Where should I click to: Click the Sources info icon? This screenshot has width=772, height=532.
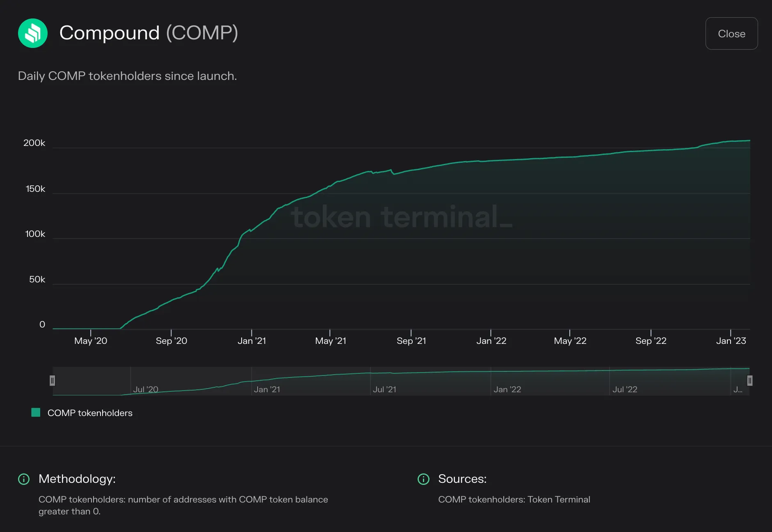[x=423, y=479]
